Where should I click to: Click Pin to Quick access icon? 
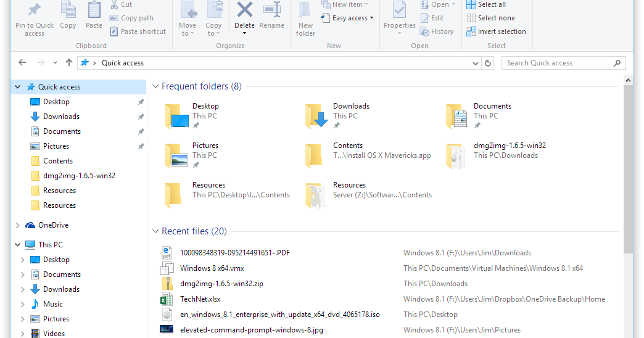[35, 10]
